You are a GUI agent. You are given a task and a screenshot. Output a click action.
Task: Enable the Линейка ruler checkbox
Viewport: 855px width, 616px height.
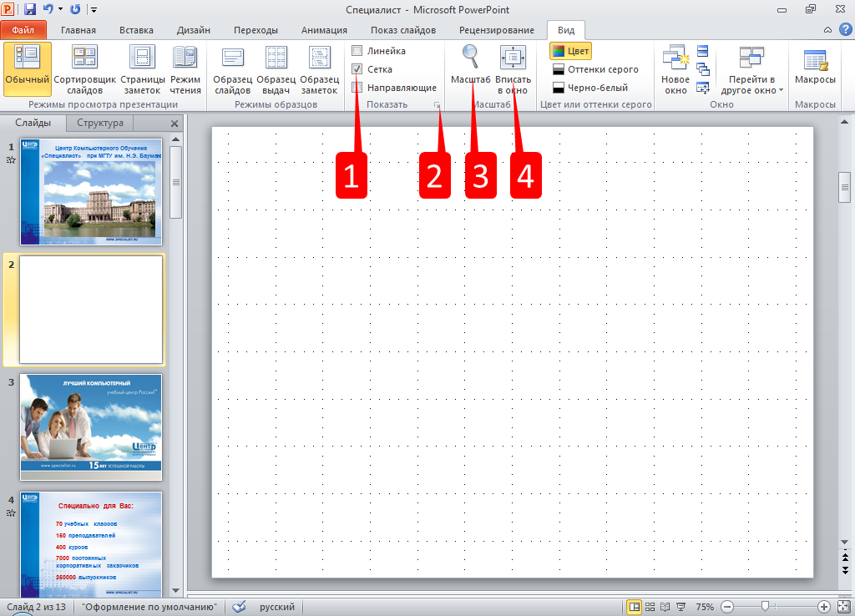pos(357,51)
